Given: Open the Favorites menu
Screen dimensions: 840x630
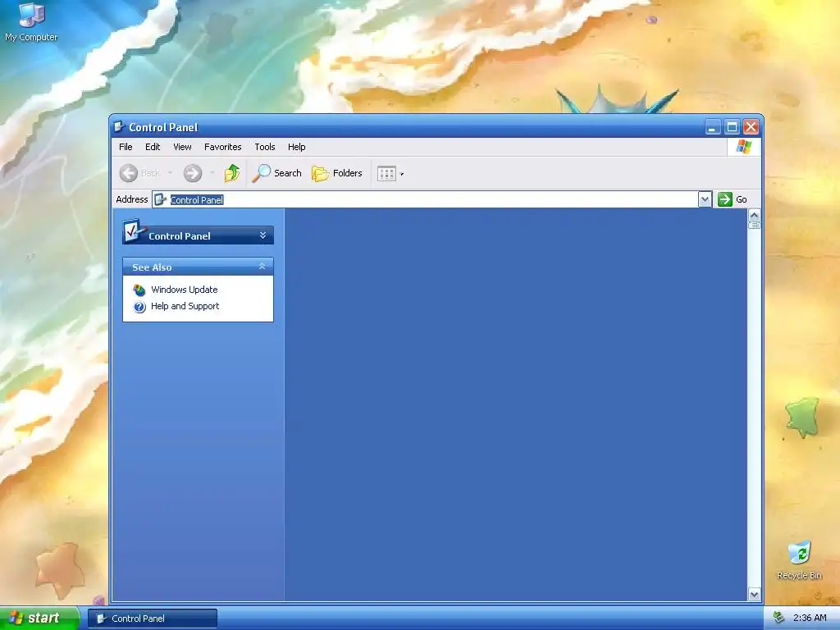Looking at the screenshot, I should click(223, 147).
